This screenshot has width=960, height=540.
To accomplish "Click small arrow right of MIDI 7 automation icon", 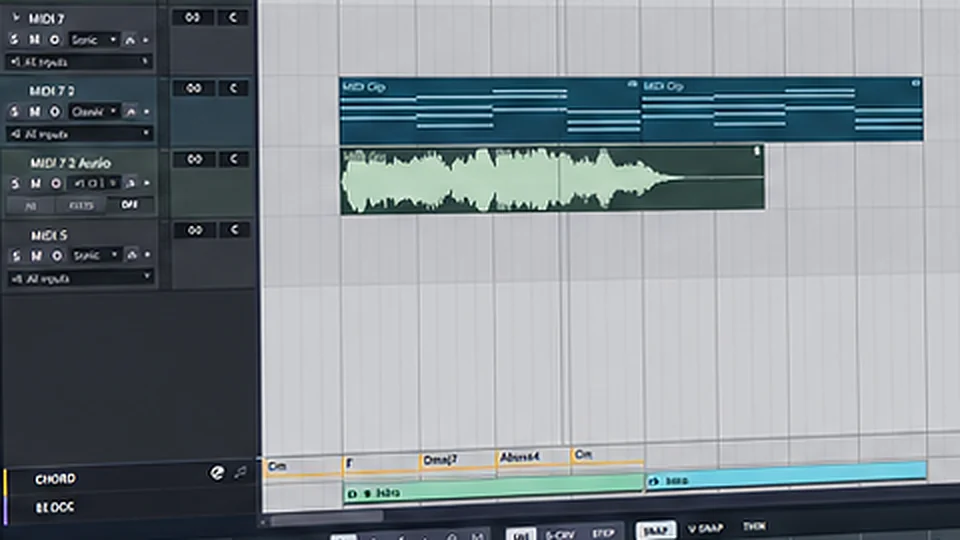I will pyautogui.click(x=146, y=40).
